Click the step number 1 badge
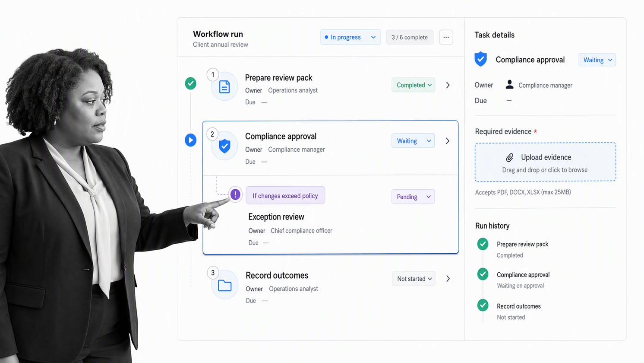Viewport: 644px width, 363px height. click(x=212, y=75)
